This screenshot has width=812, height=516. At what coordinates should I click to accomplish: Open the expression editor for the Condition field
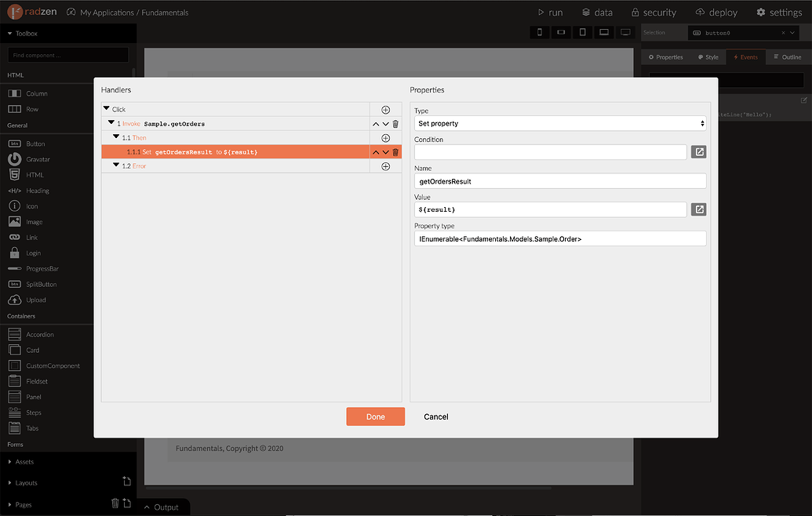(698, 152)
